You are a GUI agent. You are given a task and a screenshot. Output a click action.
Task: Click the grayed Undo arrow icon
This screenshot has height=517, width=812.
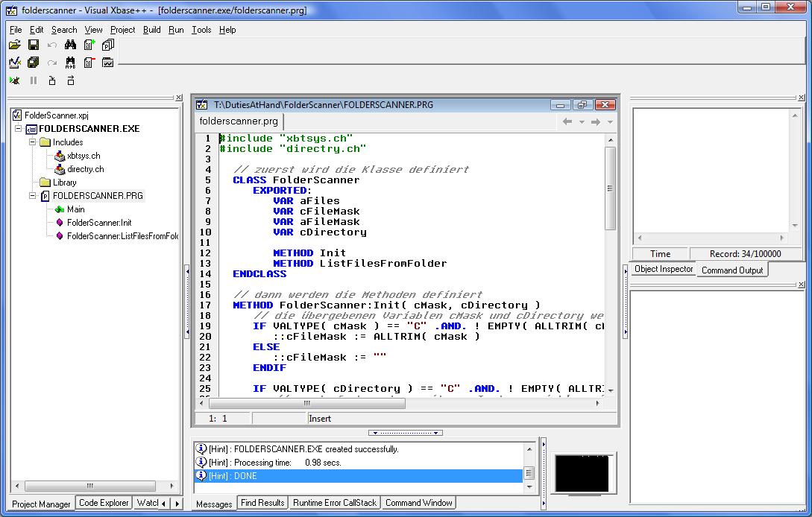click(51, 45)
